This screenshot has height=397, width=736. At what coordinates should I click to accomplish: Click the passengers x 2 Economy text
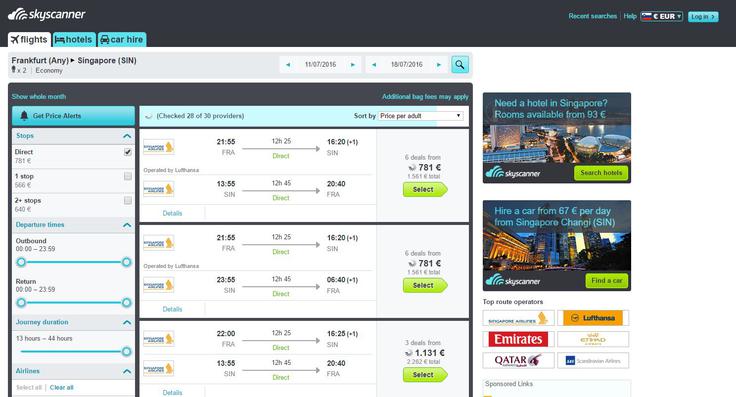click(37, 70)
